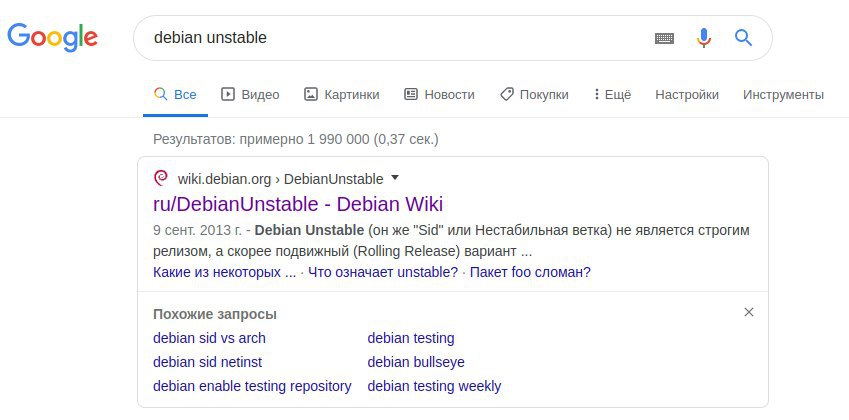
Task: Open the Ещё more options menu
Action: click(612, 95)
